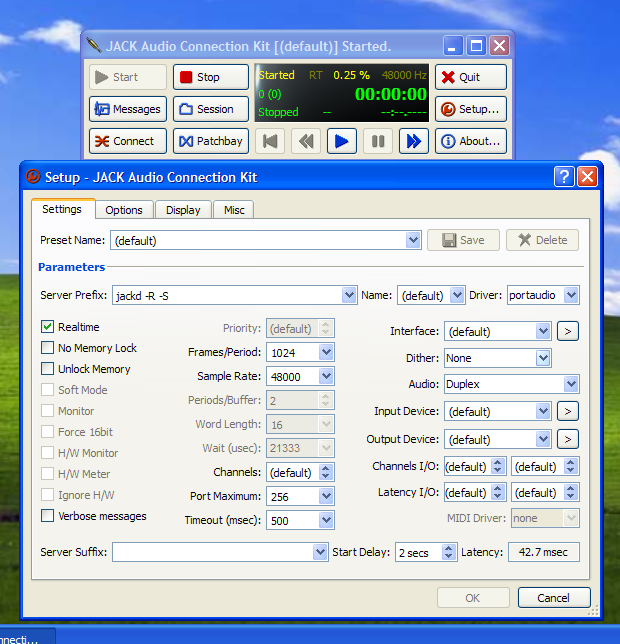The width and height of the screenshot is (620, 644).
Task: Minimize the JACK Audio Connection Kit window
Action: point(453,45)
